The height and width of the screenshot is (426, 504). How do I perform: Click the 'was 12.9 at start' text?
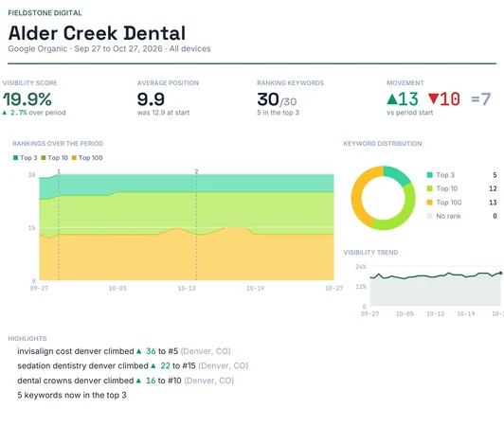[163, 113]
